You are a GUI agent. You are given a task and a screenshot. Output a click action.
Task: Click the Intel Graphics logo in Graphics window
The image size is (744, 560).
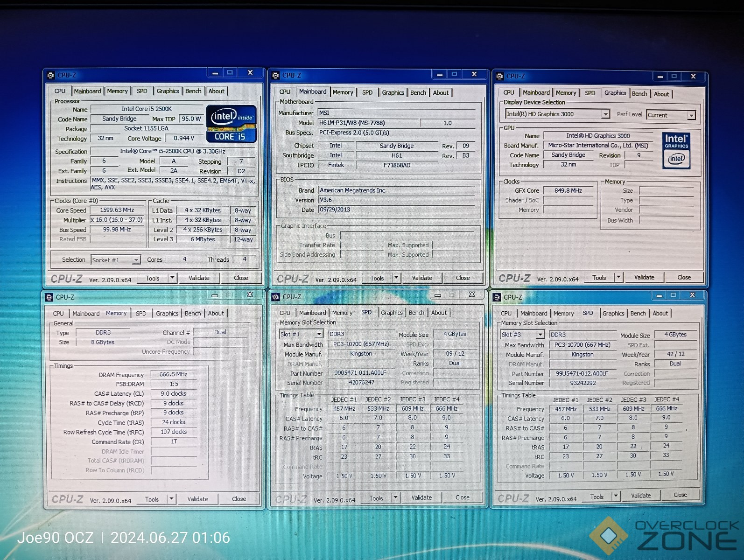pyautogui.click(x=676, y=150)
